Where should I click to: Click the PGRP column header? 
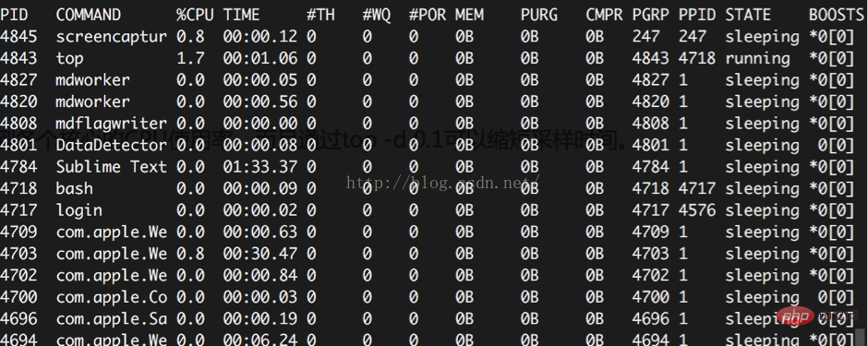click(x=650, y=15)
